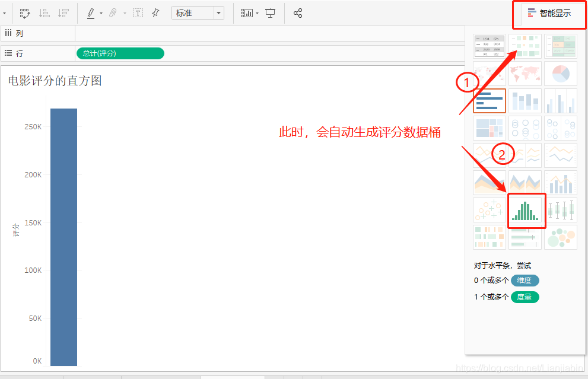Image resolution: width=588 pixels, height=379 pixels.
Task: Click the show mark labels icon
Action: pyautogui.click(x=246, y=12)
